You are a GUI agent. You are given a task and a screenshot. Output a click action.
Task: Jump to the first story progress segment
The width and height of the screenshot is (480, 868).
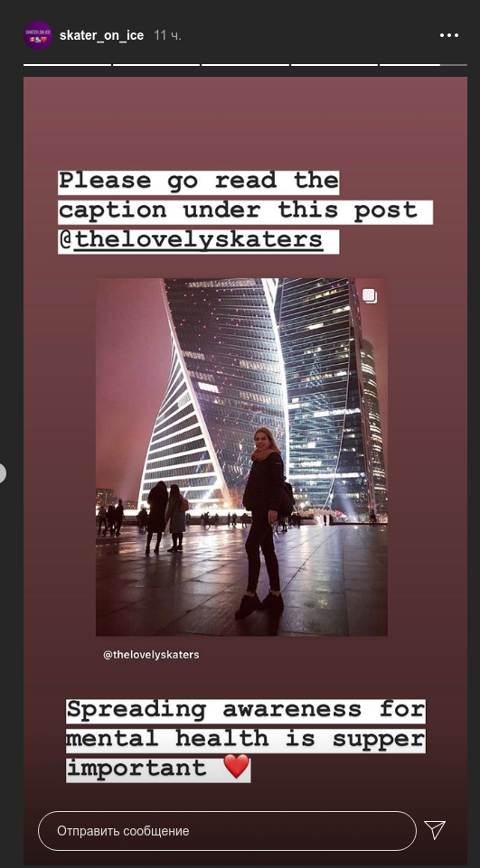(x=68, y=65)
